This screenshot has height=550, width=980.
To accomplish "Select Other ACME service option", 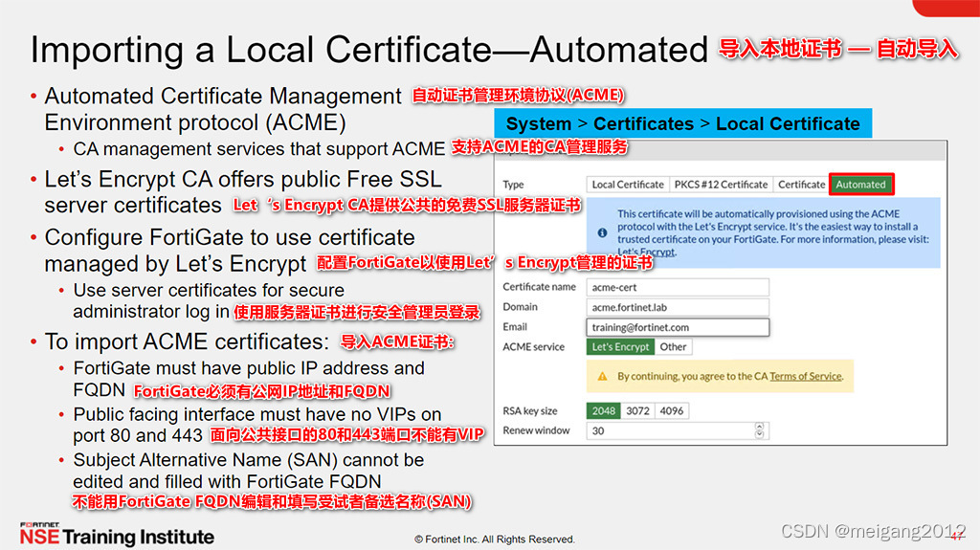I will pyautogui.click(x=673, y=347).
